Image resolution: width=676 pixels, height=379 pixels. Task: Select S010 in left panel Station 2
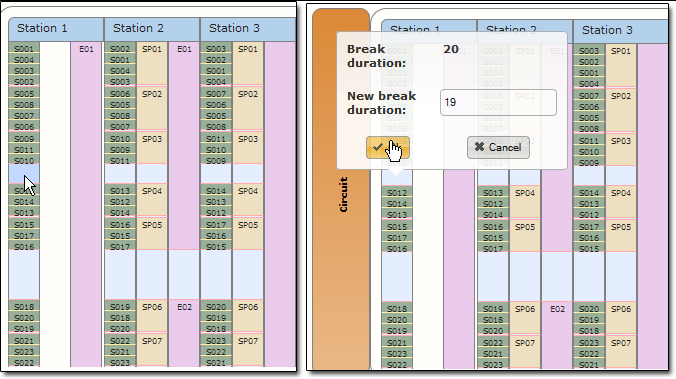point(120,139)
